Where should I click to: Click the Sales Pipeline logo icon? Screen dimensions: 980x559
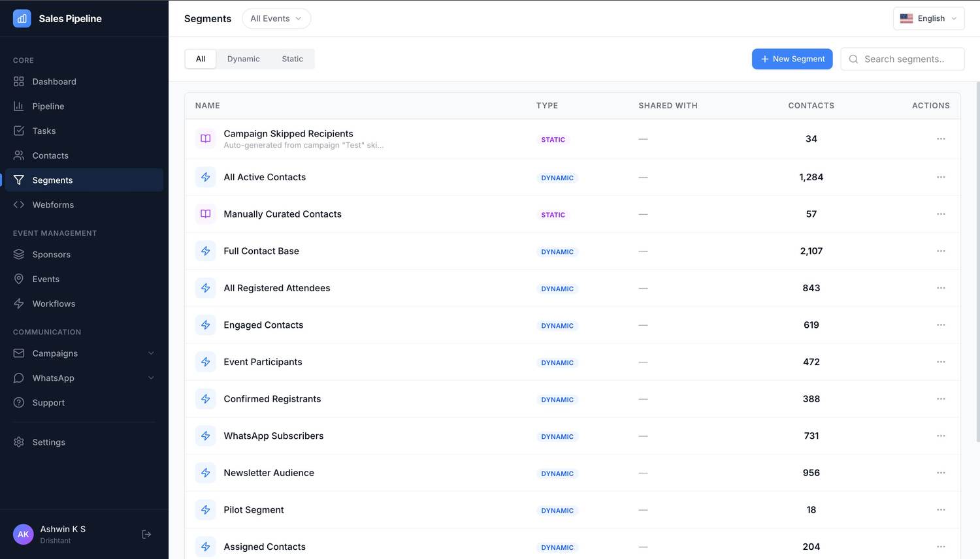click(x=22, y=18)
